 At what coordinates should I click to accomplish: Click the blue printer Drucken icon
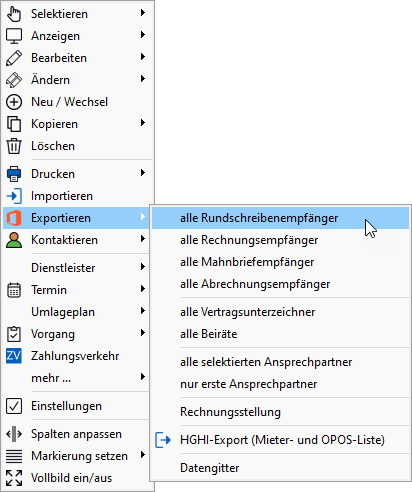[14, 174]
